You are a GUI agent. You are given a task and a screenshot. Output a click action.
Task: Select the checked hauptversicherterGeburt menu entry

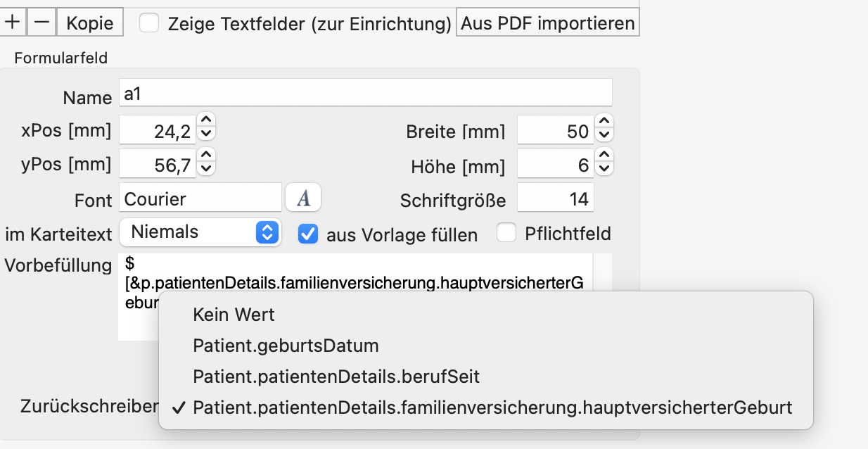(x=492, y=407)
